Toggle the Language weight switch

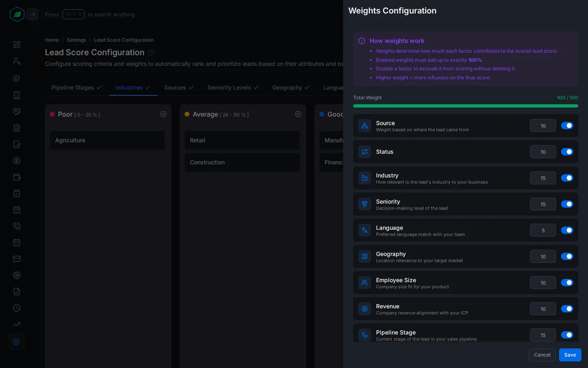tap(567, 230)
